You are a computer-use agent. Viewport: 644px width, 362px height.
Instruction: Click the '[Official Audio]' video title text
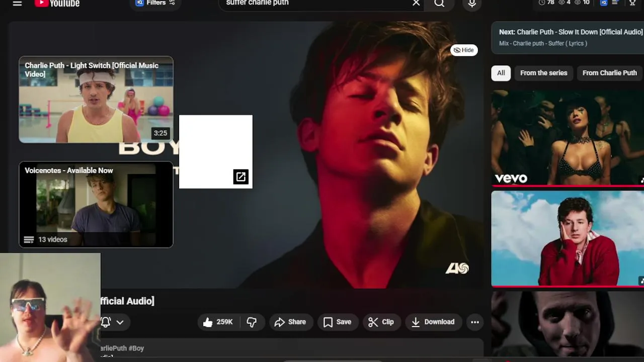[127, 301]
